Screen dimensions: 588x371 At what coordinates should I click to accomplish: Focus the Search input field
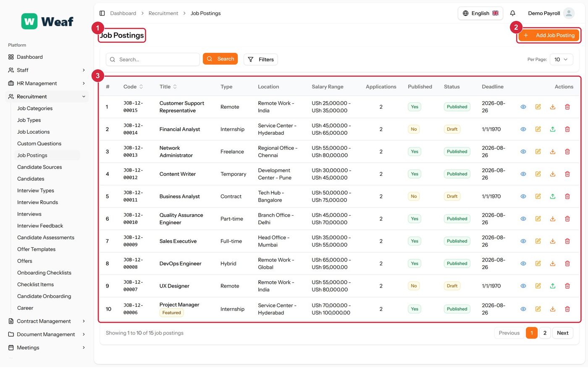(x=153, y=60)
